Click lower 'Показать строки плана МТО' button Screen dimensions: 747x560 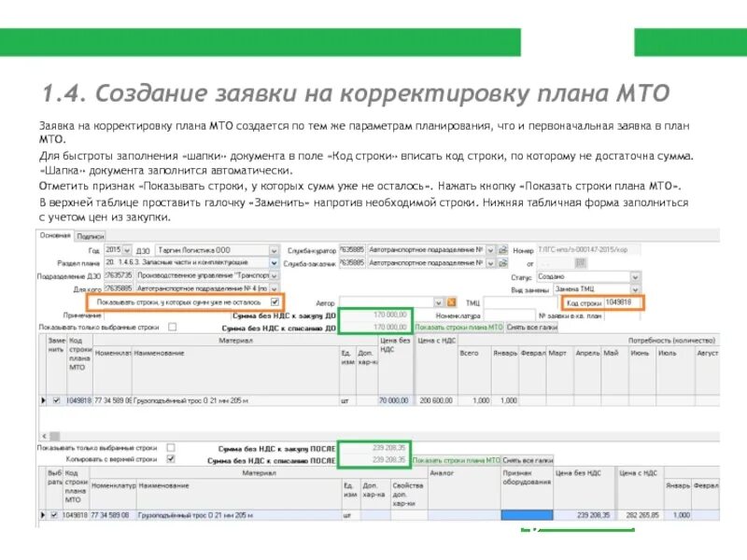pos(456,460)
